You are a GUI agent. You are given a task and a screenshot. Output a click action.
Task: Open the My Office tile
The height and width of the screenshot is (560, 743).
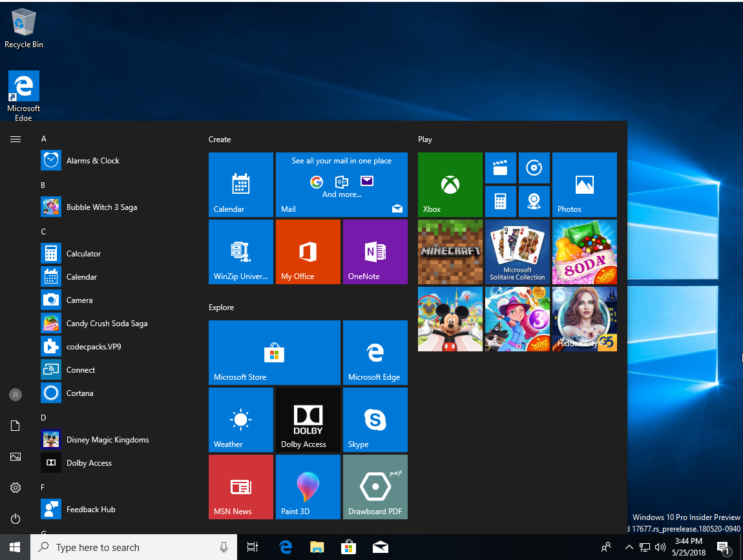point(308,252)
